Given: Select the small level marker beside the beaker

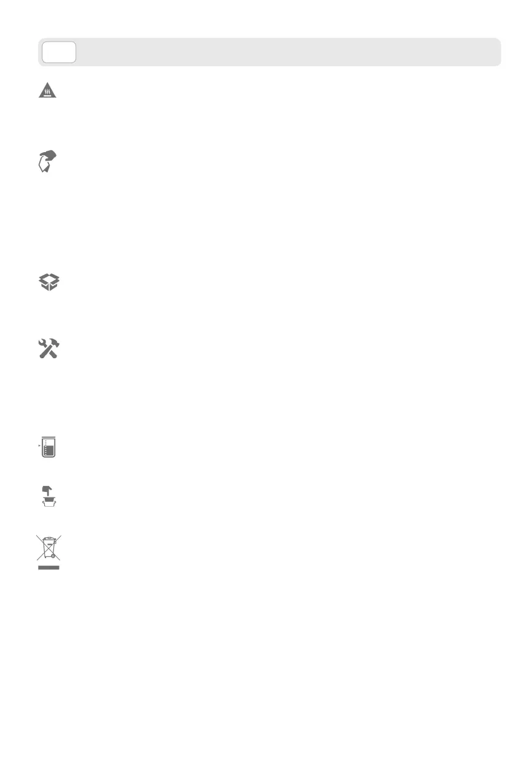Looking at the screenshot, I should [x=39, y=445].
